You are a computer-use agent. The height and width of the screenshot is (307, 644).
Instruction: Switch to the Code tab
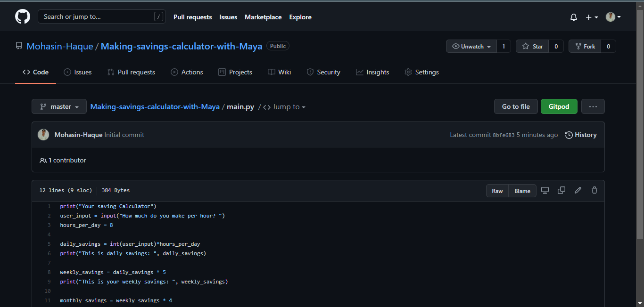pyautogui.click(x=36, y=72)
